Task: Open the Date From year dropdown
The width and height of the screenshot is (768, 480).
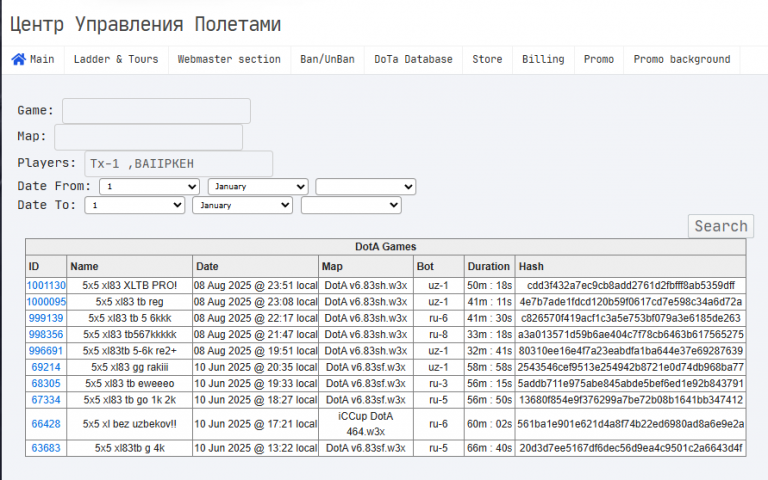Action: [x=366, y=187]
